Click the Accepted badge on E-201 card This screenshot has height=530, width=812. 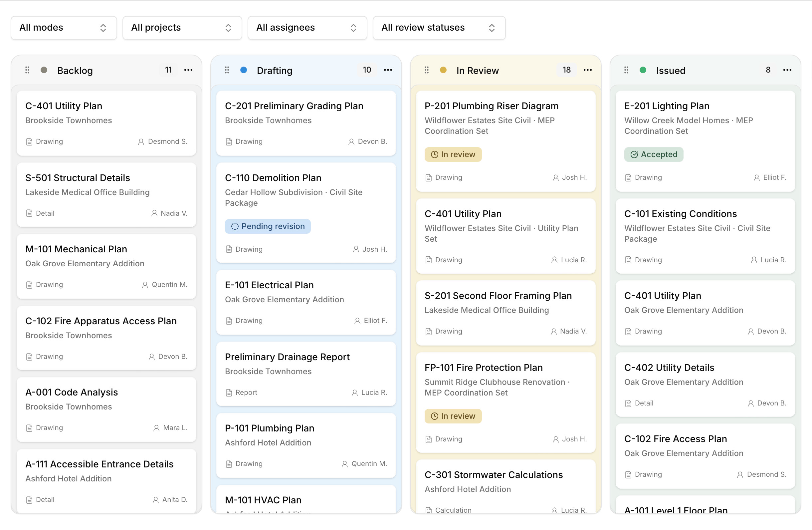tap(654, 154)
